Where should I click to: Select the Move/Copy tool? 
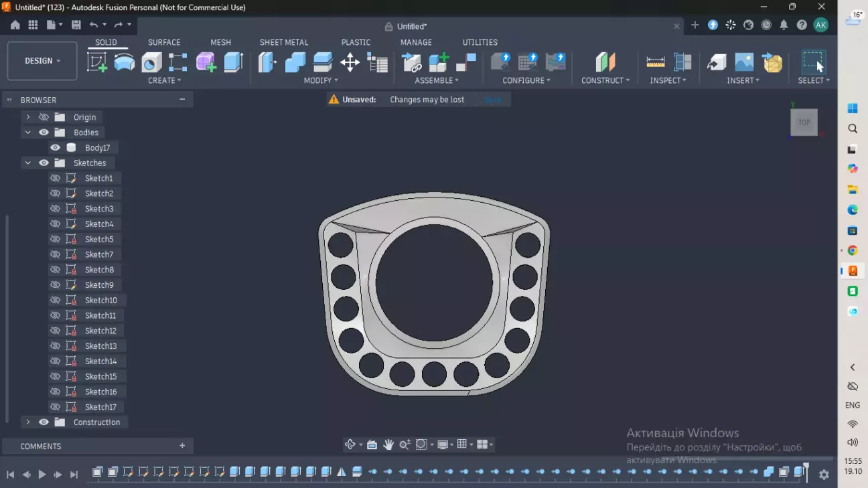point(350,62)
